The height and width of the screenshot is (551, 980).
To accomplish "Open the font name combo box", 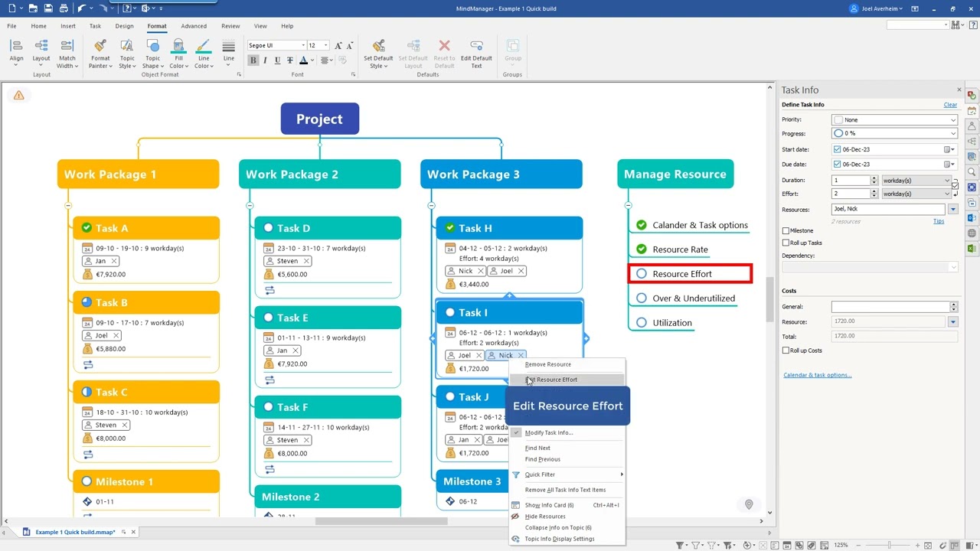I will tap(276, 45).
